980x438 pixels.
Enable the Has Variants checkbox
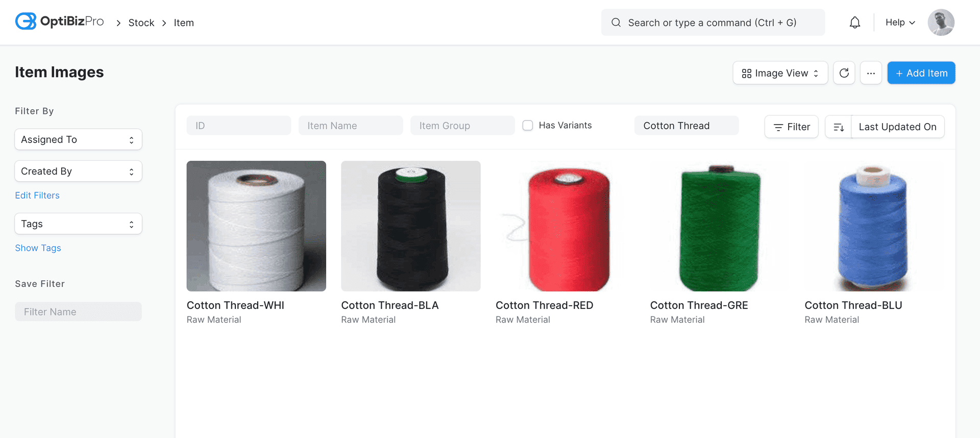528,126
